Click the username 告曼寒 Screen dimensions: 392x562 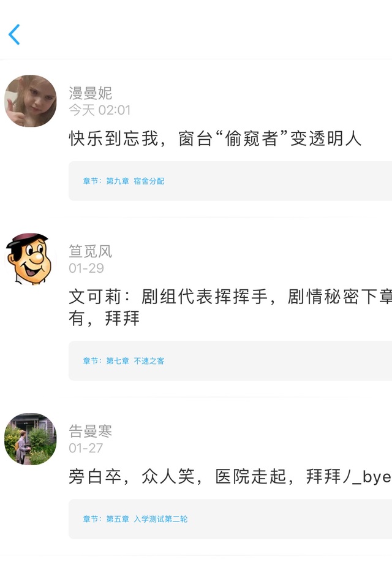tap(90, 431)
